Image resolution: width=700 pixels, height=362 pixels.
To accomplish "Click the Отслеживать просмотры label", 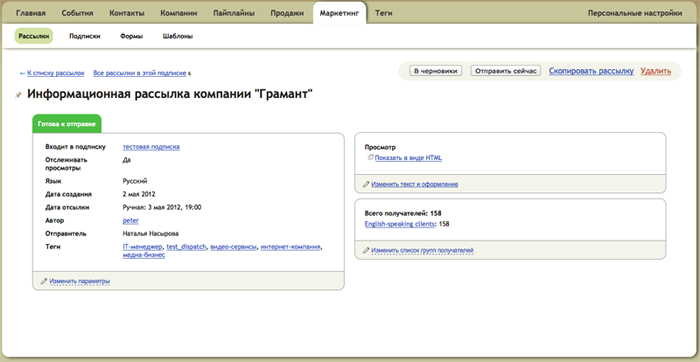I will (66, 164).
